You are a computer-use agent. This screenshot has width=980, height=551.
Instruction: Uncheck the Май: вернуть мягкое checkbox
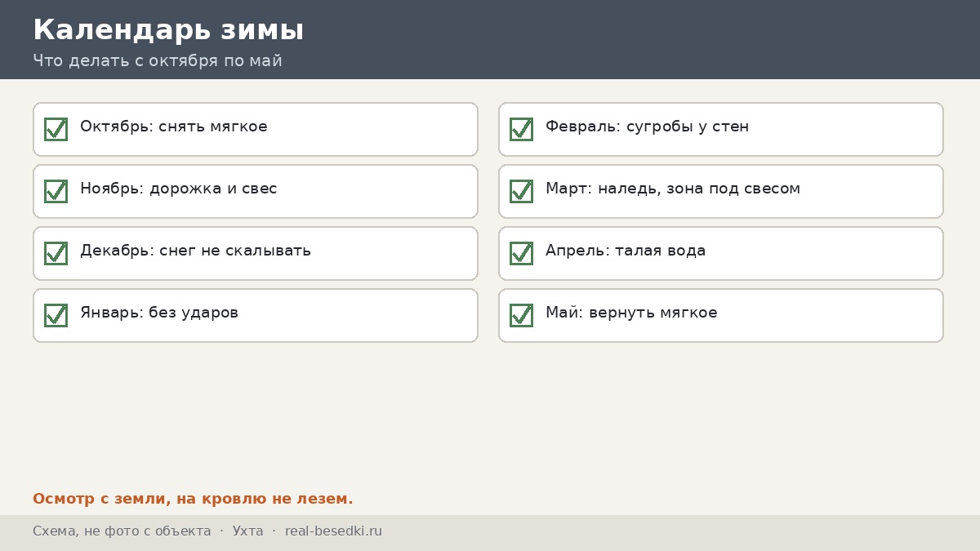[521, 315]
